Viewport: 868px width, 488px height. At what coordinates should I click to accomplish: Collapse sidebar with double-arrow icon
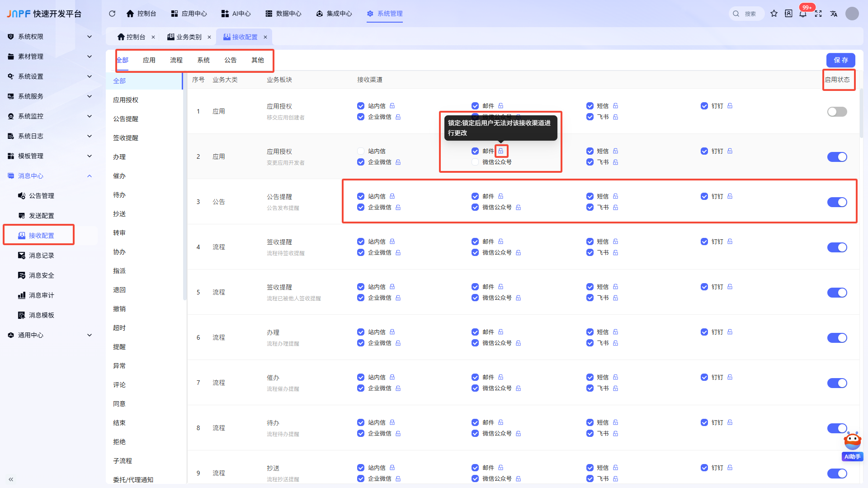click(11, 479)
